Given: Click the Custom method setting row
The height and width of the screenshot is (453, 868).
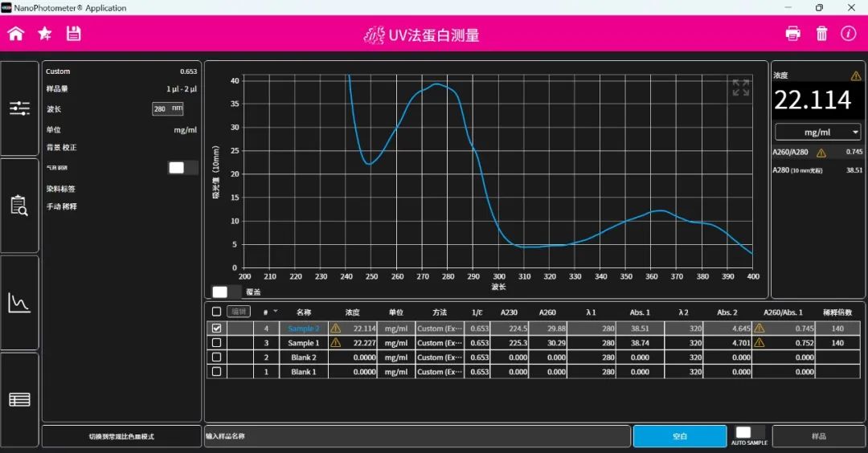Looking at the screenshot, I should tap(121, 71).
